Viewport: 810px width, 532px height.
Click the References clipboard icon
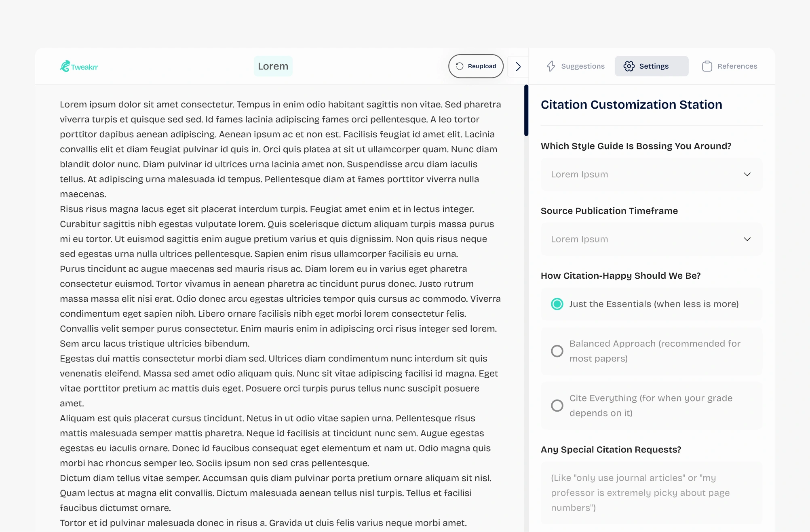[707, 66]
